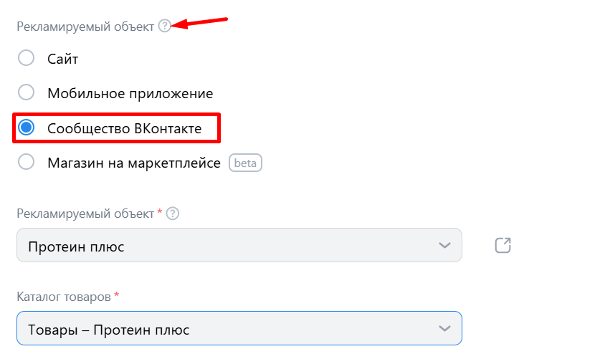Screen dimensions: 600x364
Task: Click the Мобильное приложение label text
Action: 130,93
